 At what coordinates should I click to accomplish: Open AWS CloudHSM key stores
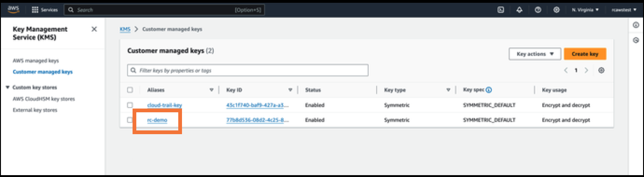44,99
